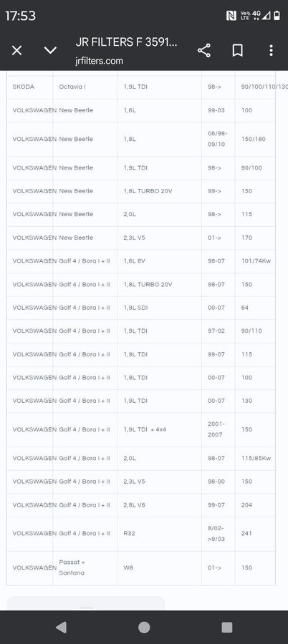
Task: Tap the Android back button
Action: pos(61,627)
